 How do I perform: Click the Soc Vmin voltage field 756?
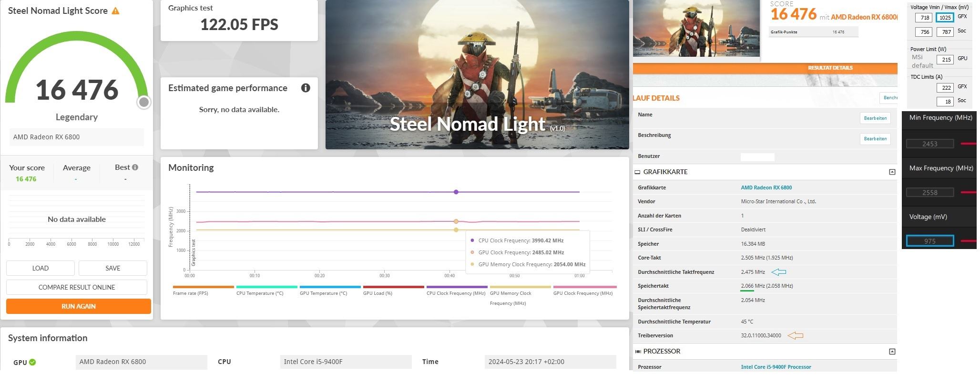[924, 32]
